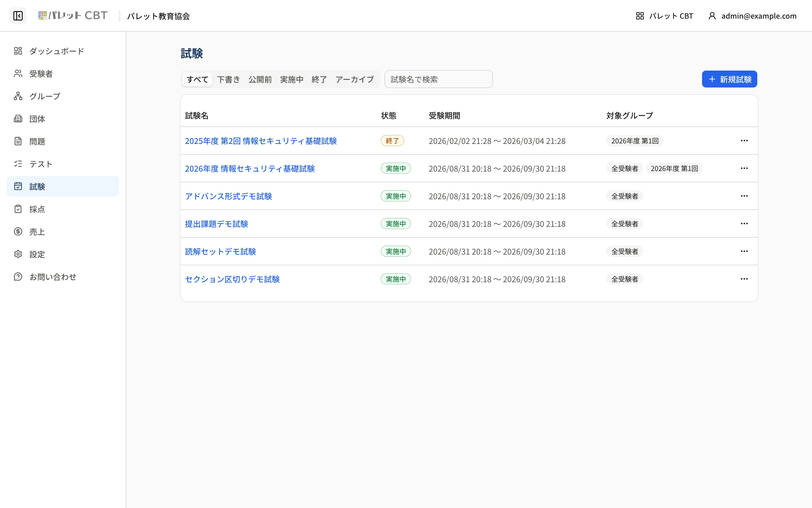
Task: Open 受験者 examinees icon in sidebar
Action: [x=18, y=73]
